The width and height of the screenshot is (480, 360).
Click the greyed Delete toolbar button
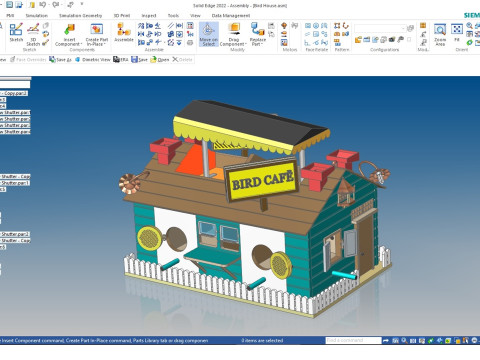182,60
